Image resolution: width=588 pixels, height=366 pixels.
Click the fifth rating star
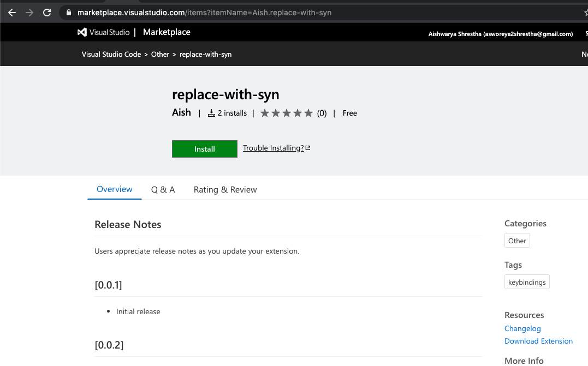(308, 113)
